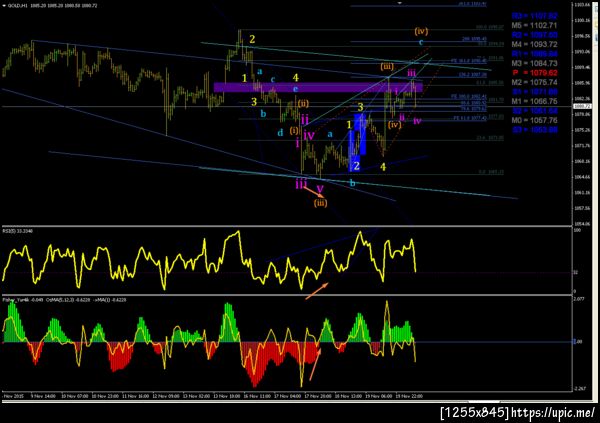Select the 'M5 = 1102.71' pivot label
This screenshot has height=423, width=600.
coord(534,26)
